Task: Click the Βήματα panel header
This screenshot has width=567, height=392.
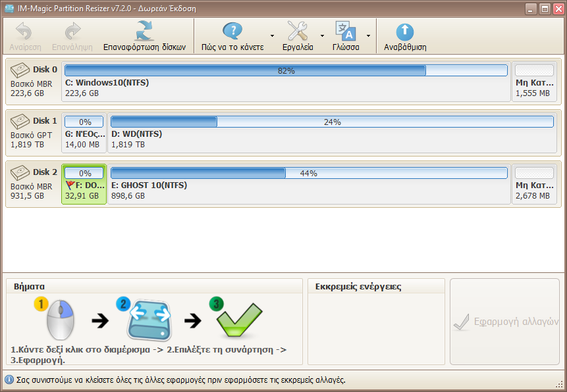Action: 154,287
